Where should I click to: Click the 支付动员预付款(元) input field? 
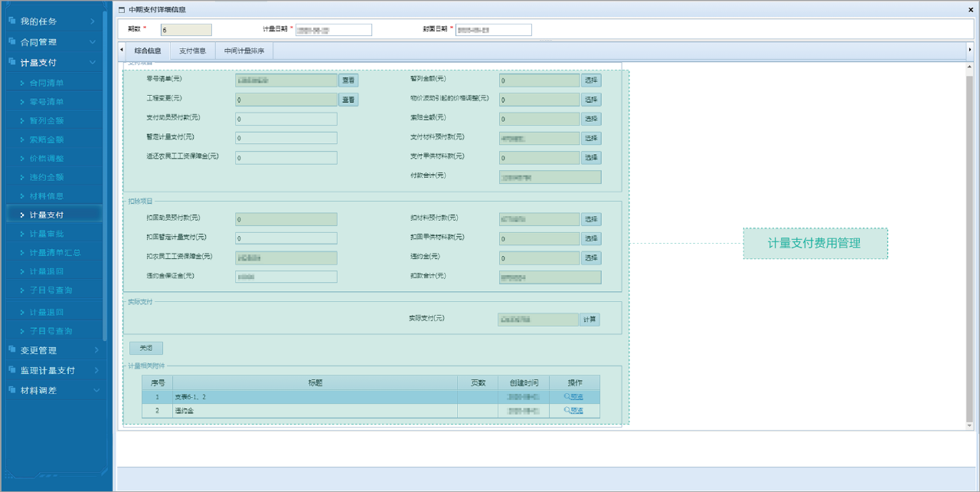pyautogui.click(x=286, y=119)
